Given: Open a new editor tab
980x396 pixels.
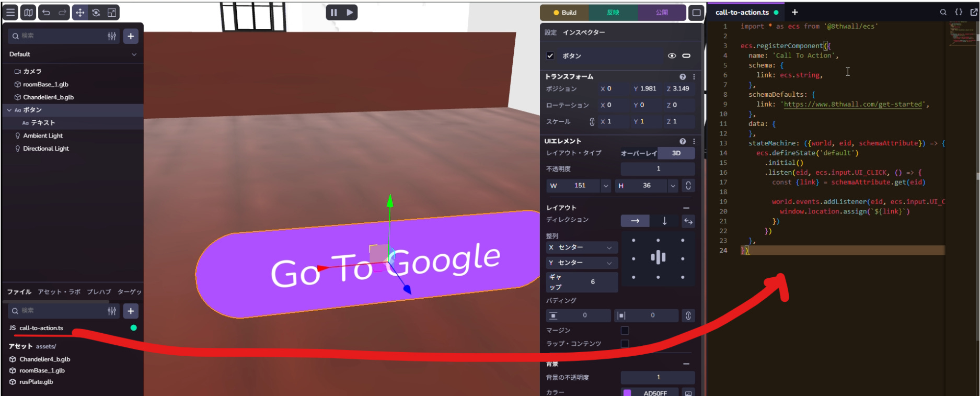Looking at the screenshot, I should point(794,12).
